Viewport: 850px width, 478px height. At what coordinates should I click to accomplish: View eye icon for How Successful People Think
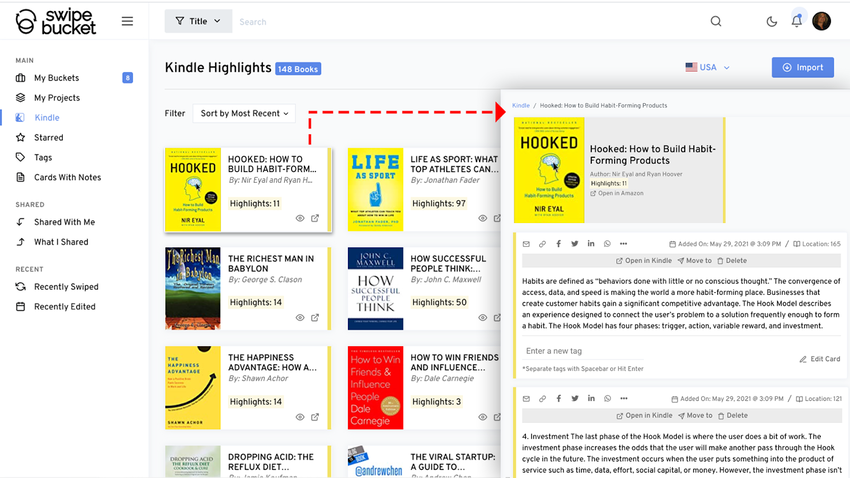pyautogui.click(x=482, y=318)
